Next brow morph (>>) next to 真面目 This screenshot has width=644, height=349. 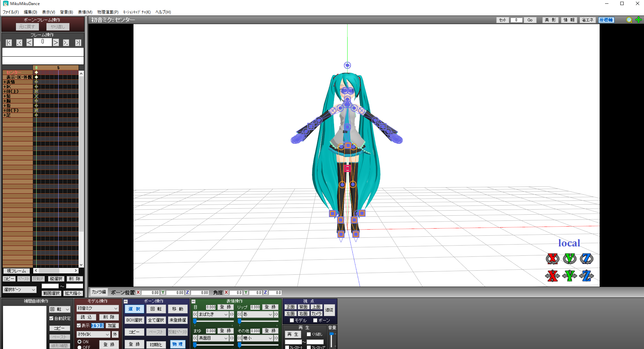pos(231,338)
